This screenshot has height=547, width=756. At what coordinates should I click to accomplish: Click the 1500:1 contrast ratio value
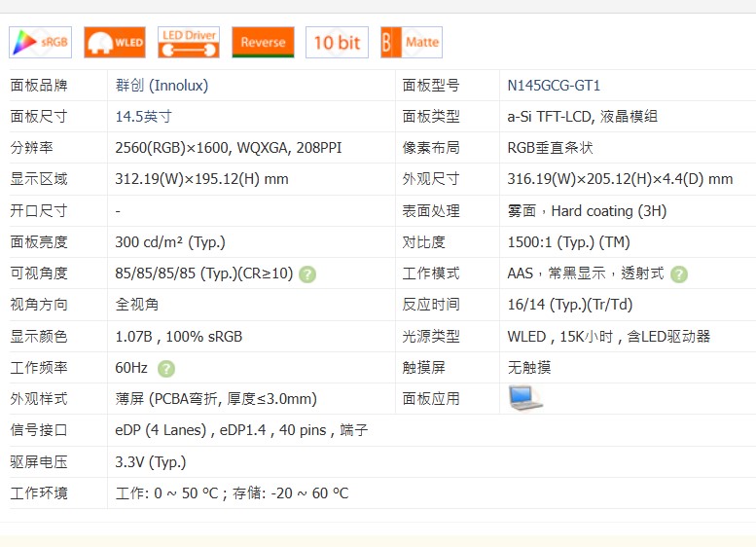(x=568, y=242)
